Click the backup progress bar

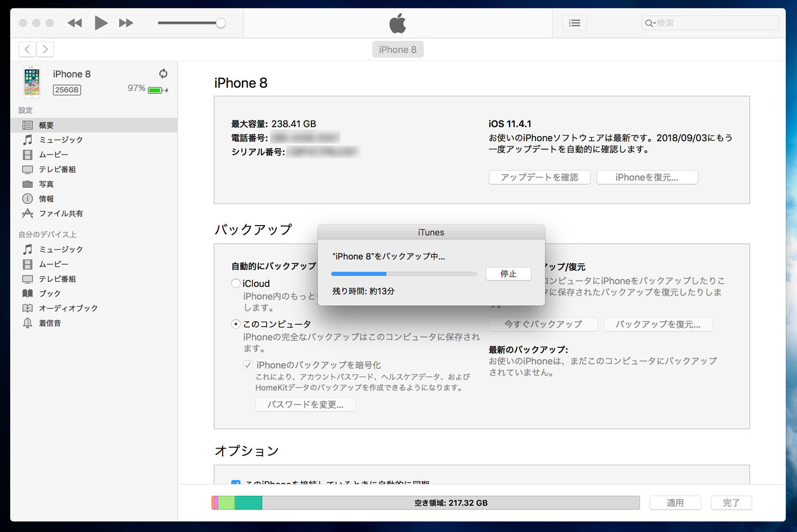pos(404,274)
